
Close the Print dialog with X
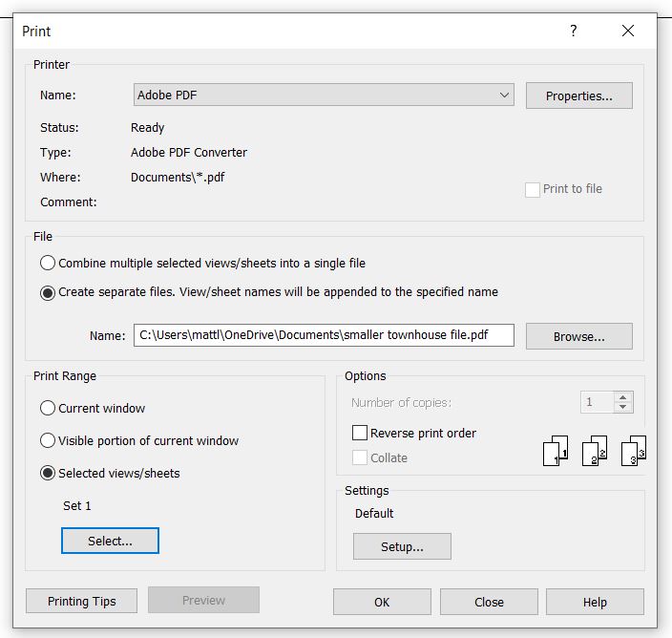coord(628,31)
